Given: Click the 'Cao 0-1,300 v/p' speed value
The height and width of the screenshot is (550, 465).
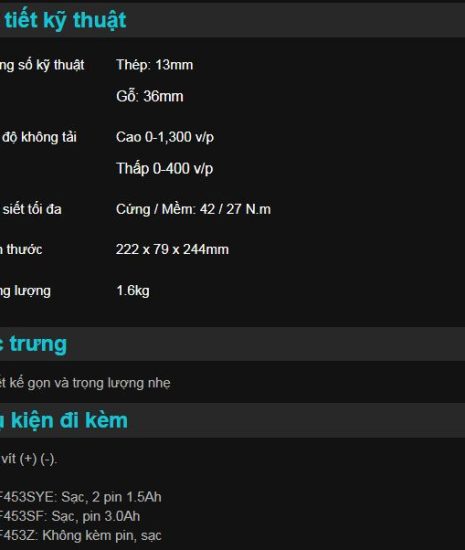Looking at the screenshot, I should click(165, 137).
